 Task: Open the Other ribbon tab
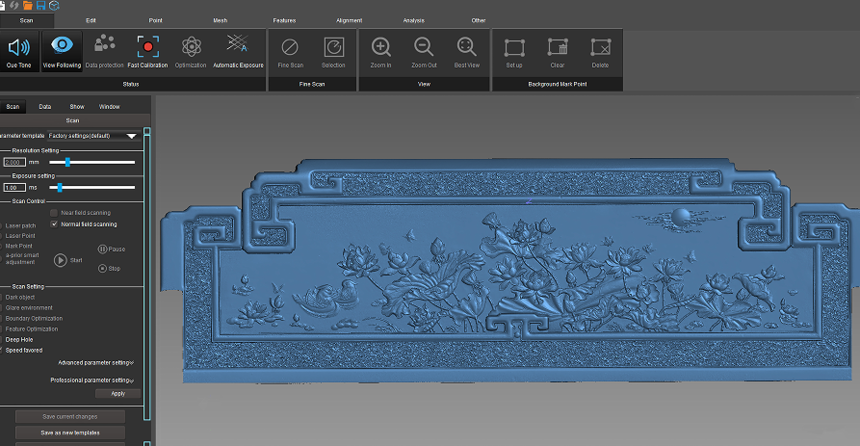click(x=478, y=20)
